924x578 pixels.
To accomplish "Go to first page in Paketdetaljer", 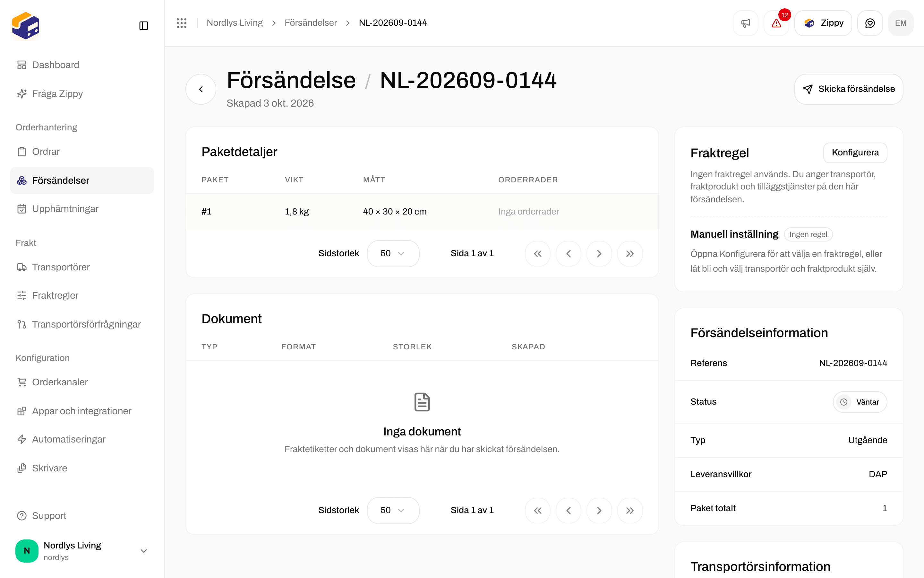I will tap(538, 253).
